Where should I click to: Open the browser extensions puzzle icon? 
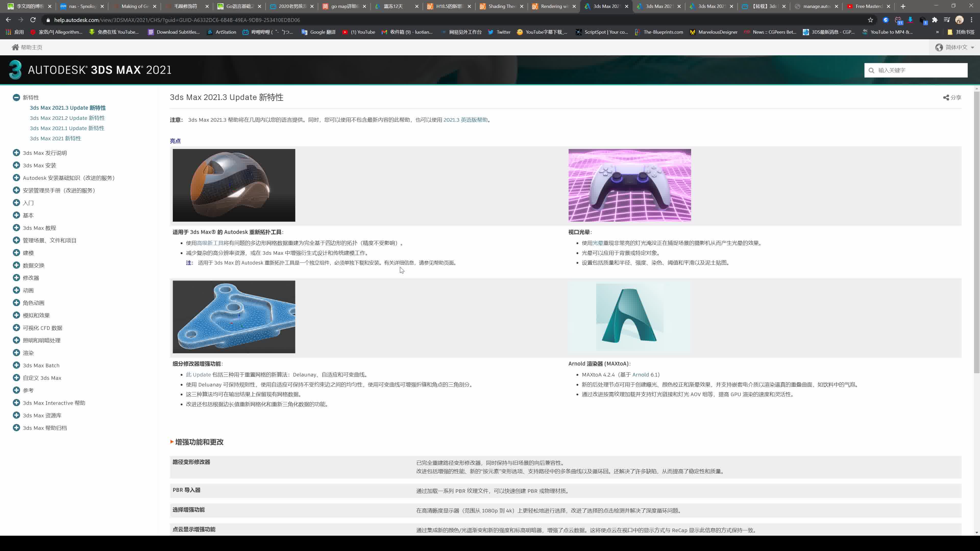pos(935,20)
